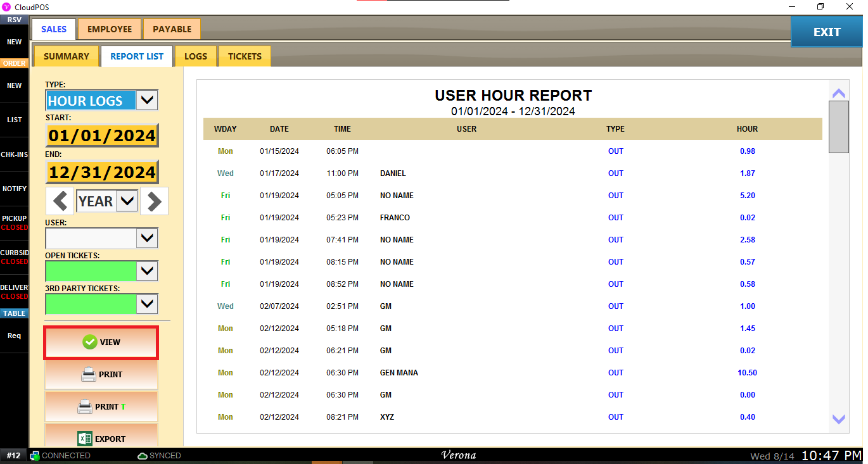Select the REPORT LIST sub-tab

pos(137,56)
